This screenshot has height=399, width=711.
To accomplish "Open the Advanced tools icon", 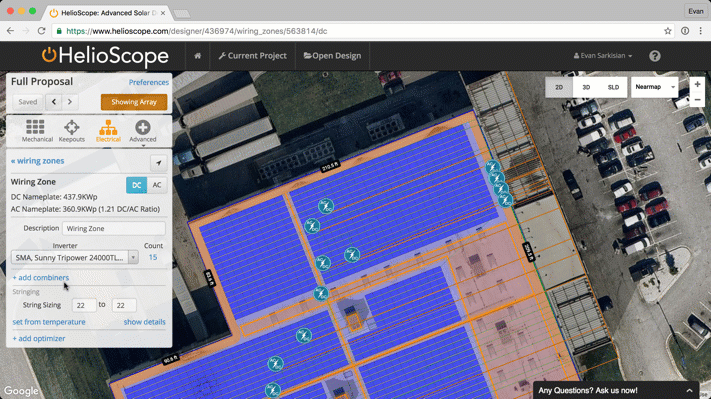I will click(143, 131).
